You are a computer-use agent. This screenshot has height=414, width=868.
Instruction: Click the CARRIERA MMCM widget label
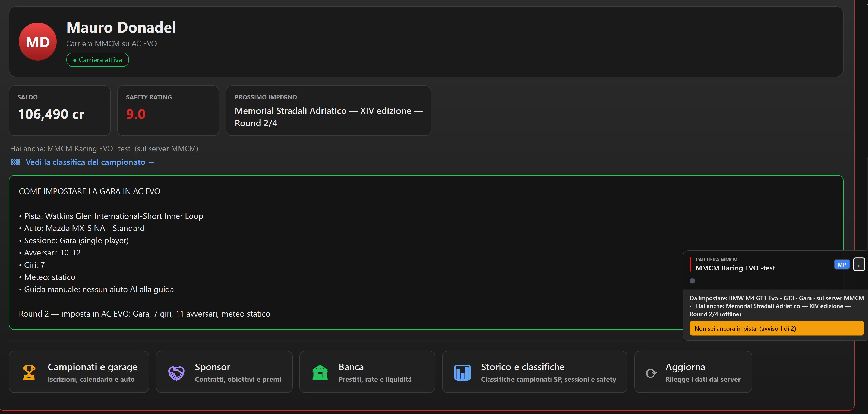[x=717, y=260]
